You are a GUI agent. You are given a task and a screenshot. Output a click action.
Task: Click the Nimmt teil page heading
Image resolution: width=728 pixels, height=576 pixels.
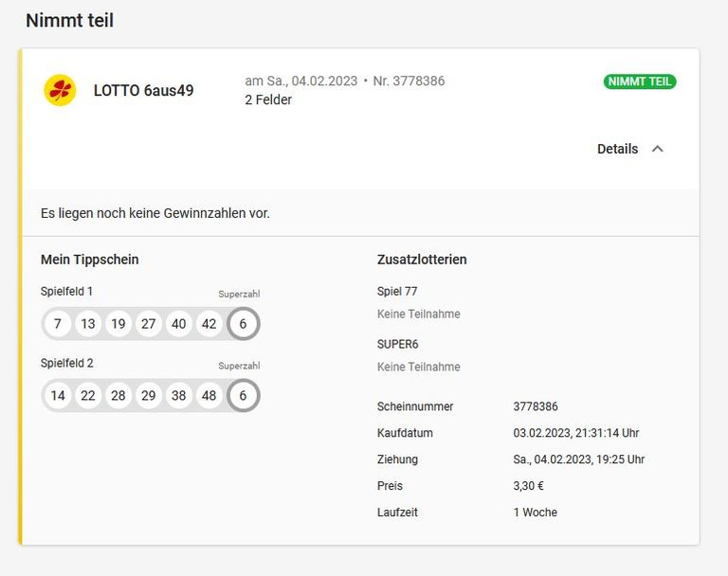click(x=69, y=21)
